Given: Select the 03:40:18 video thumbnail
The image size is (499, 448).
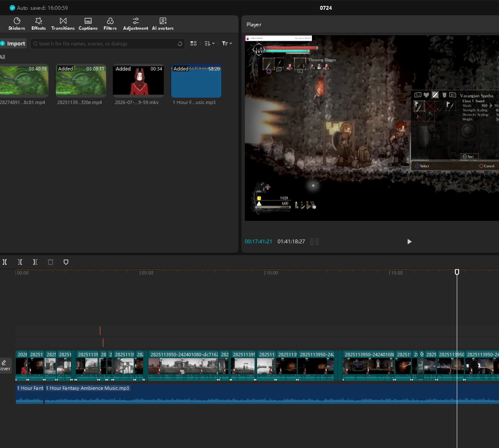Looking at the screenshot, I should coord(24,80).
